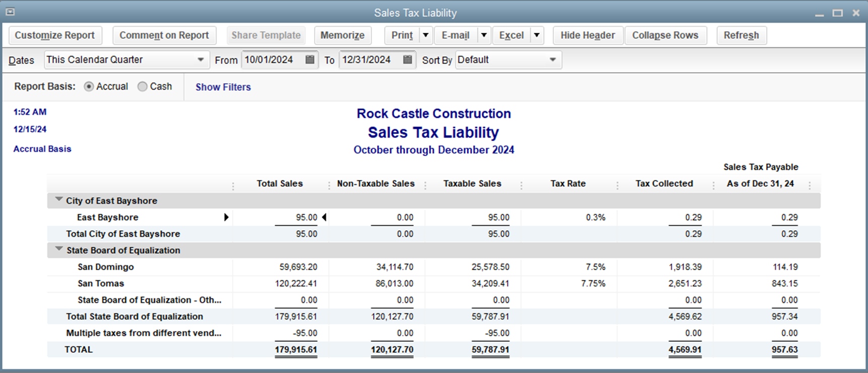This screenshot has width=868, height=373.
Task: Click the Collapse Rows button
Action: tap(665, 35)
